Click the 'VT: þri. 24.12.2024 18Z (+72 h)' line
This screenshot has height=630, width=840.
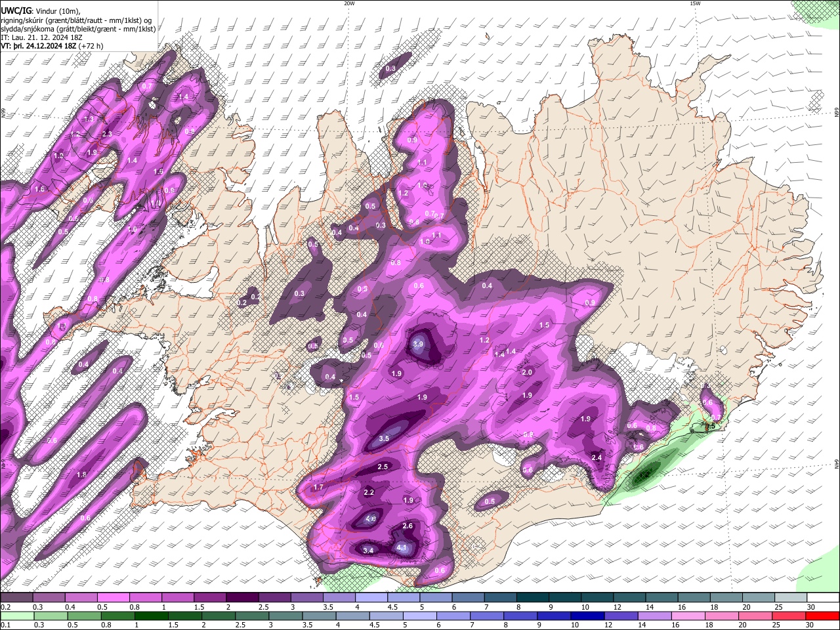point(52,46)
